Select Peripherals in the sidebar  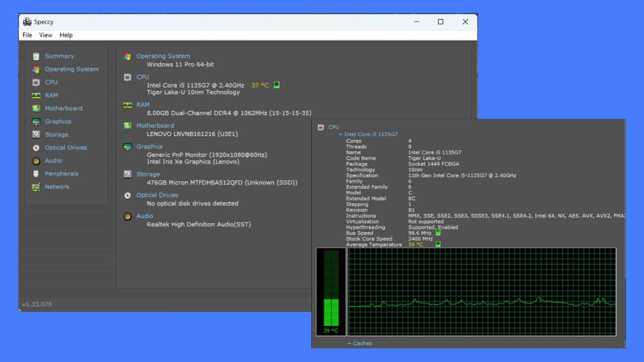coord(61,174)
